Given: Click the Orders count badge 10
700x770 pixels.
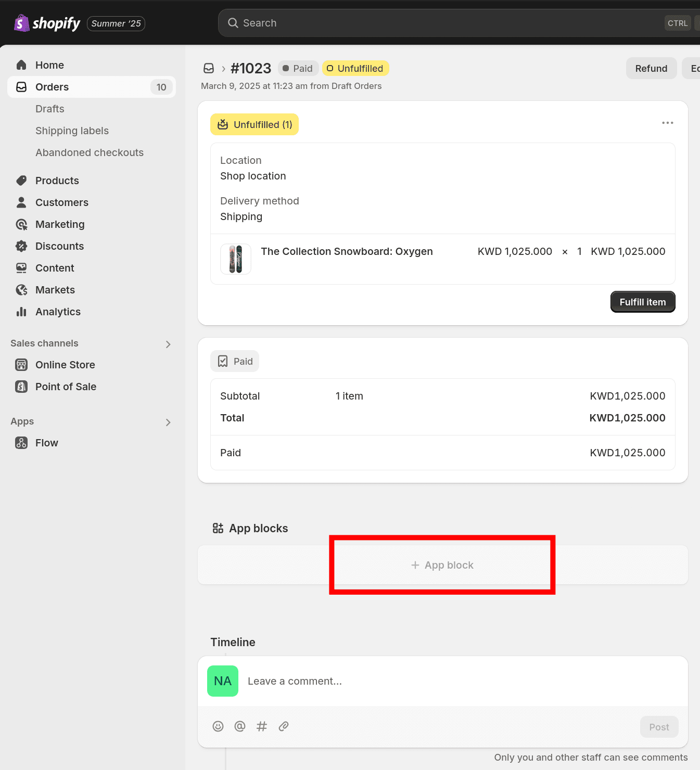Looking at the screenshot, I should [161, 87].
